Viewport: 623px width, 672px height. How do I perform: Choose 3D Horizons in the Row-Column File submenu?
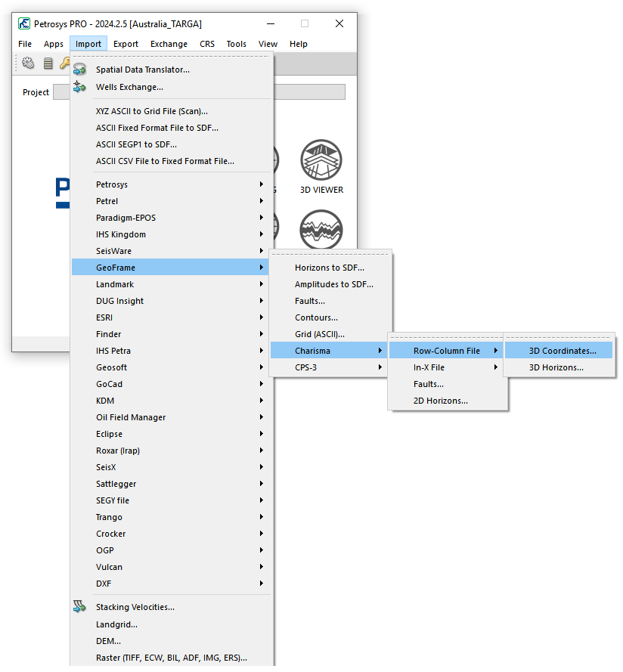(x=556, y=367)
